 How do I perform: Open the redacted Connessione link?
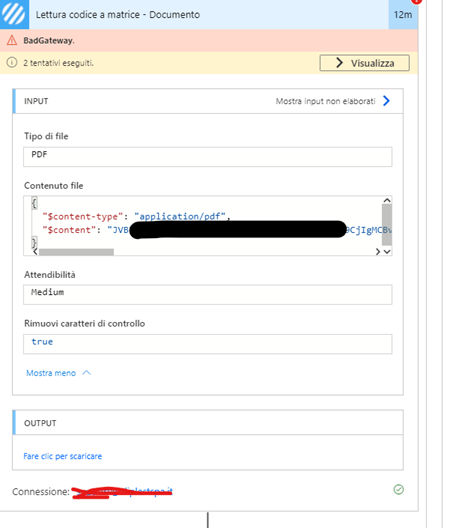[x=122, y=492]
